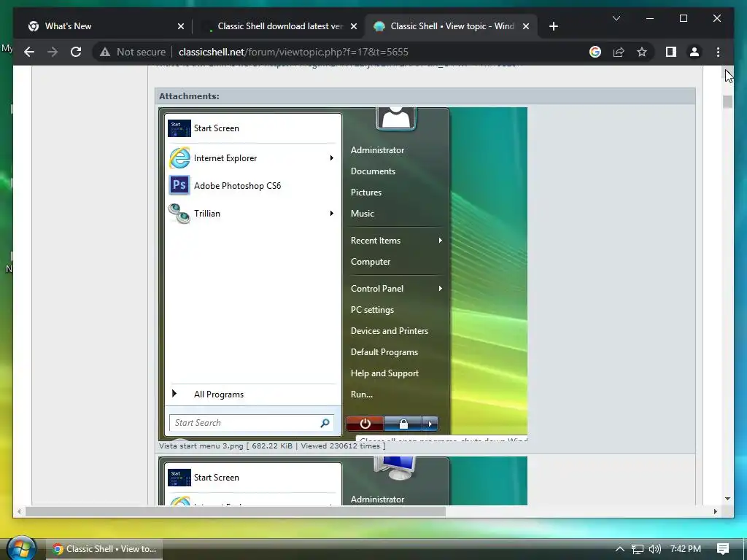747x560 pixels.
Task: Open the Chrome profile menu
Action: [x=694, y=52]
